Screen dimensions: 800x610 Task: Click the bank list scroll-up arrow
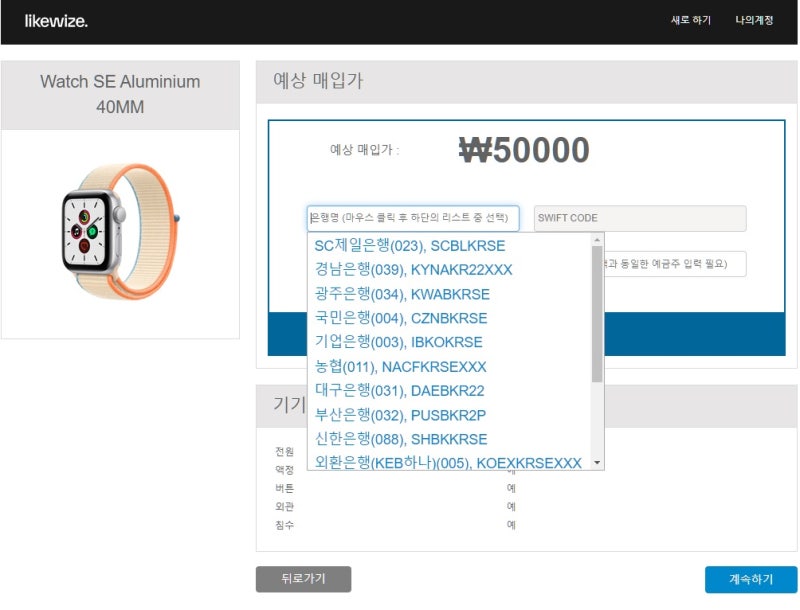[597, 240]
